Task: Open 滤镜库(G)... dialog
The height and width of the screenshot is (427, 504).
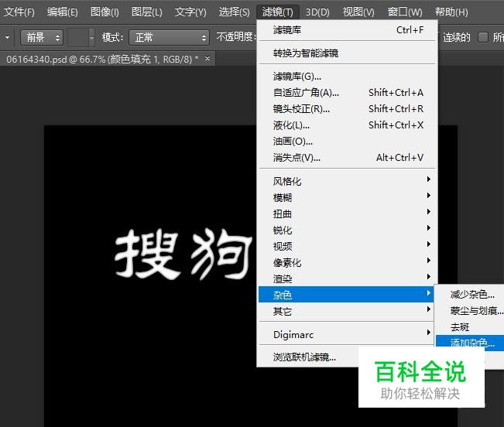Action: tap(348, 77)
